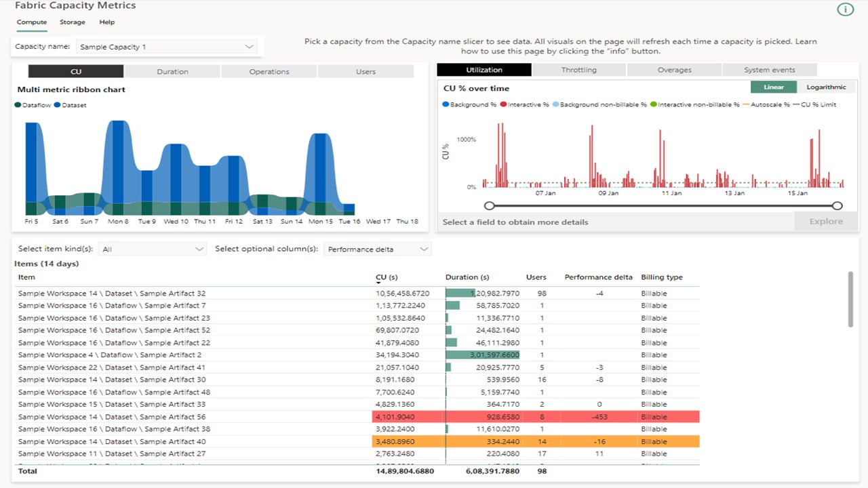The image size is (868, 488).
Task: Click the CU (s) sort arrow
Action: (378, 283)
